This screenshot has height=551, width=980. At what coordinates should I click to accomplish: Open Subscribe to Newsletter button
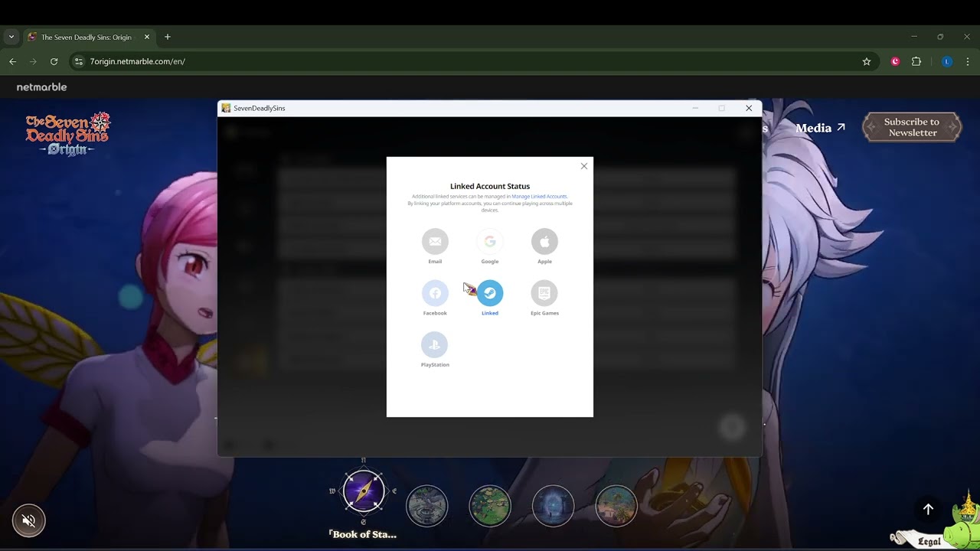912,127
